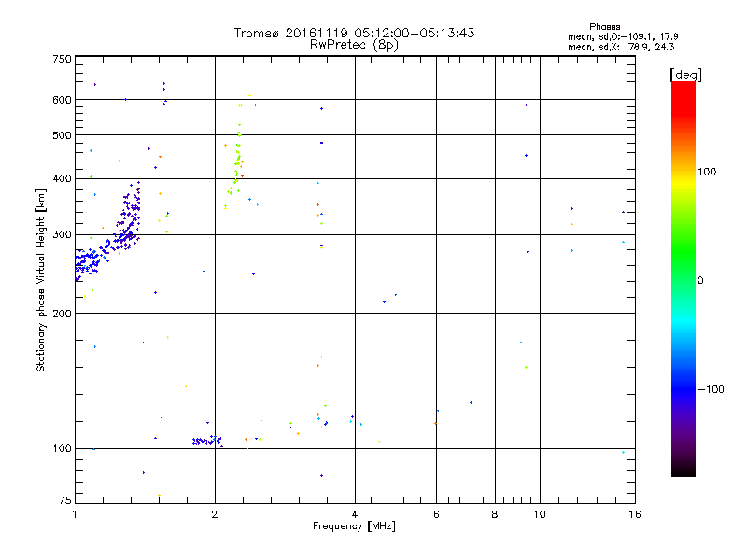
Task: Click the colorbar label "0"
Action: pyautogui.click(x=700, y=281)
